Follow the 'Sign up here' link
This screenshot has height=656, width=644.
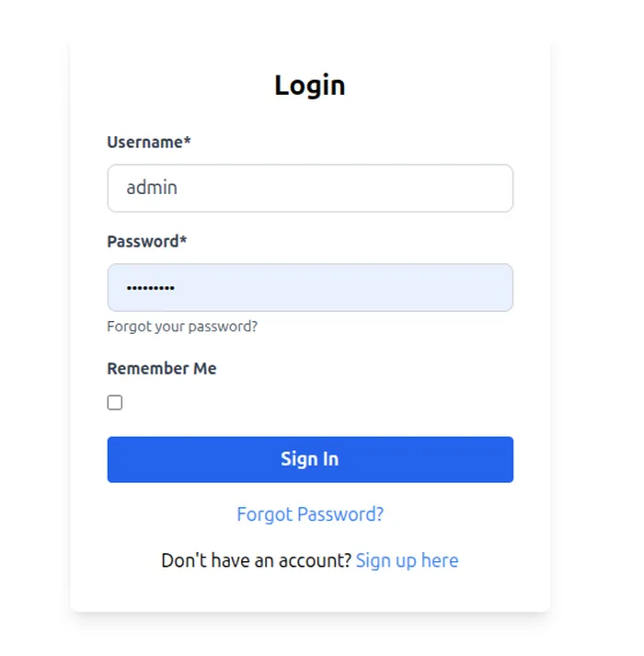407,560
